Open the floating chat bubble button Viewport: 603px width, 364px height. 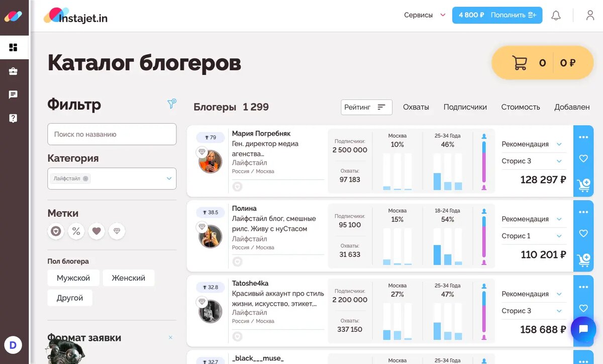(x=583, y=330)
